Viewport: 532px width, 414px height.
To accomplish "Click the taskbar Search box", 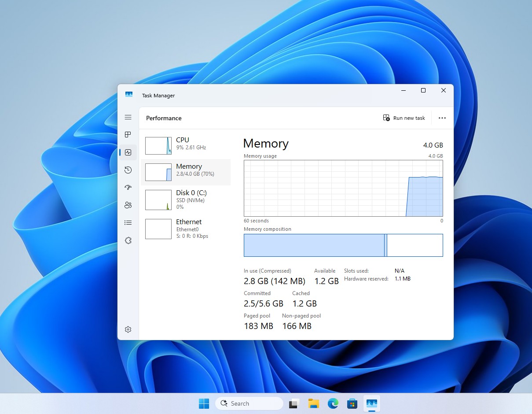I will pos(249,403).
